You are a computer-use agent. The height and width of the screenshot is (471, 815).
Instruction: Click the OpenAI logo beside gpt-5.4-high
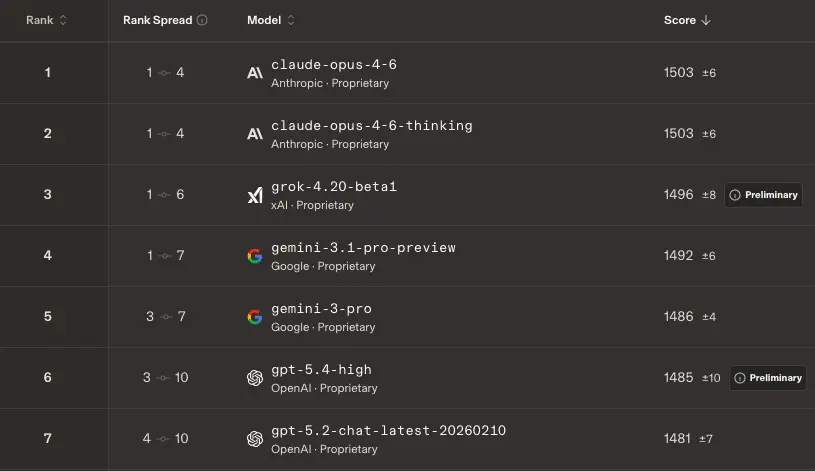[255, 378]
